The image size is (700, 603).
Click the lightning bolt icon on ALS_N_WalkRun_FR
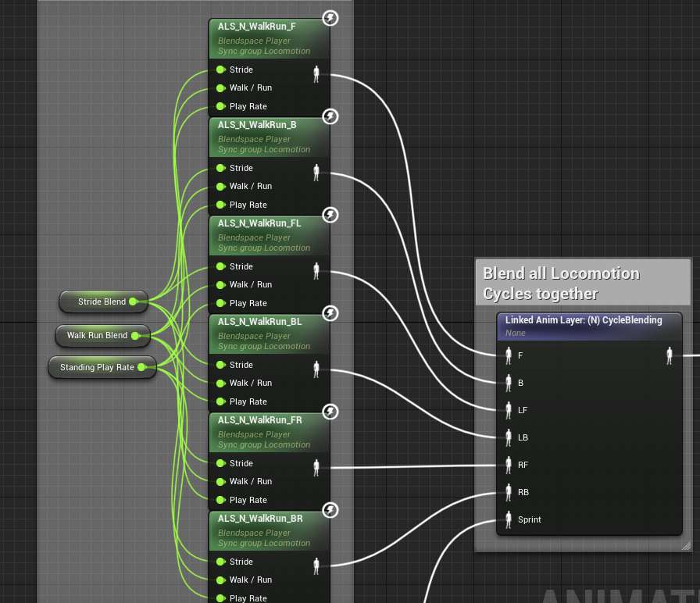point(329,412)
